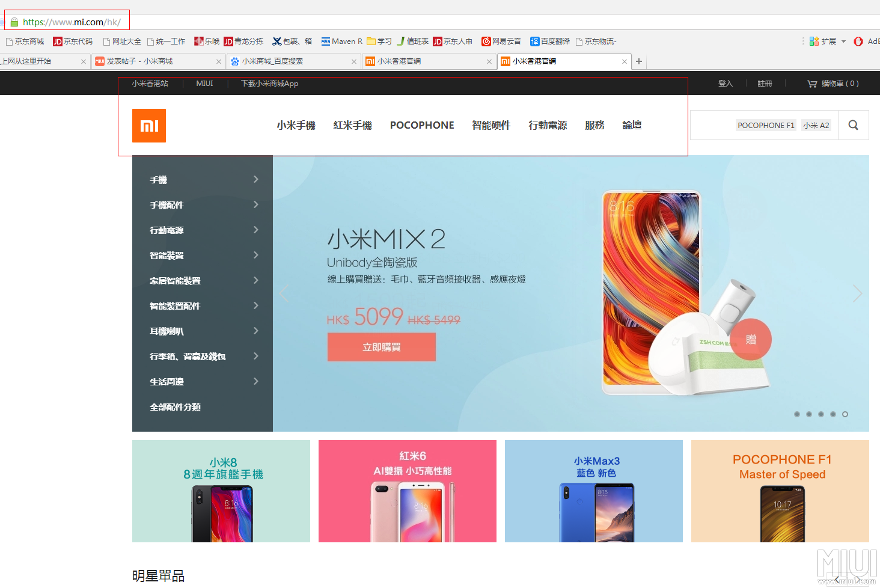Open the 扩展 extensions menu icon

click(814, 41)
